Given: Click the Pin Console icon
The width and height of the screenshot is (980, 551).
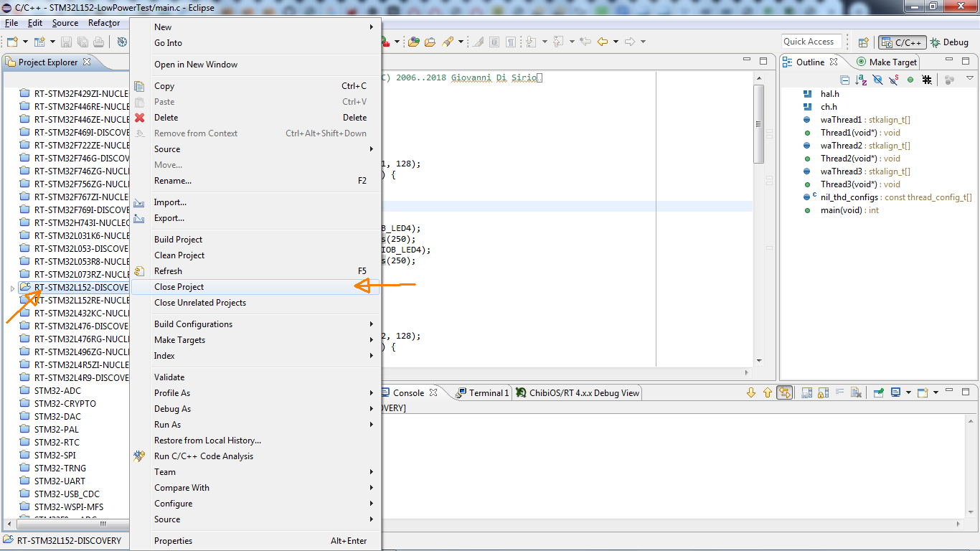Looking at the screenshot, I should pyautogui.click(x=878, y=392).
